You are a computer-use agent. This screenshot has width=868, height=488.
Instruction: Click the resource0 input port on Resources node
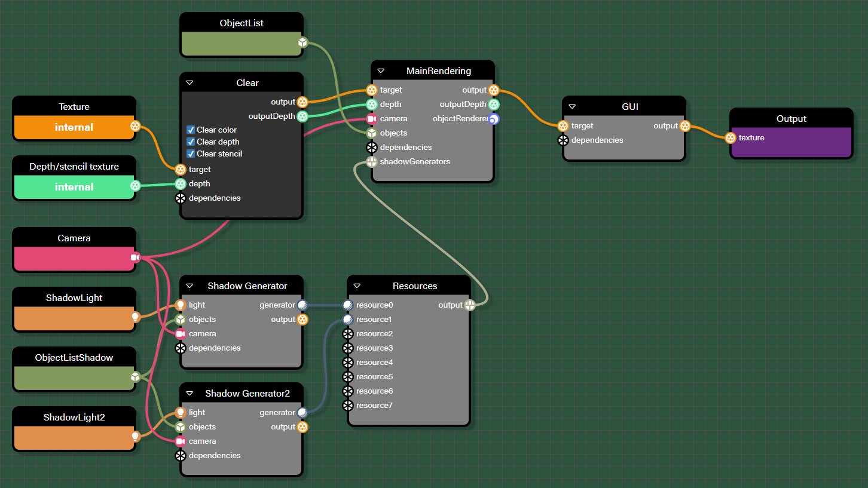pyautogui.click(x=348, y=305)
